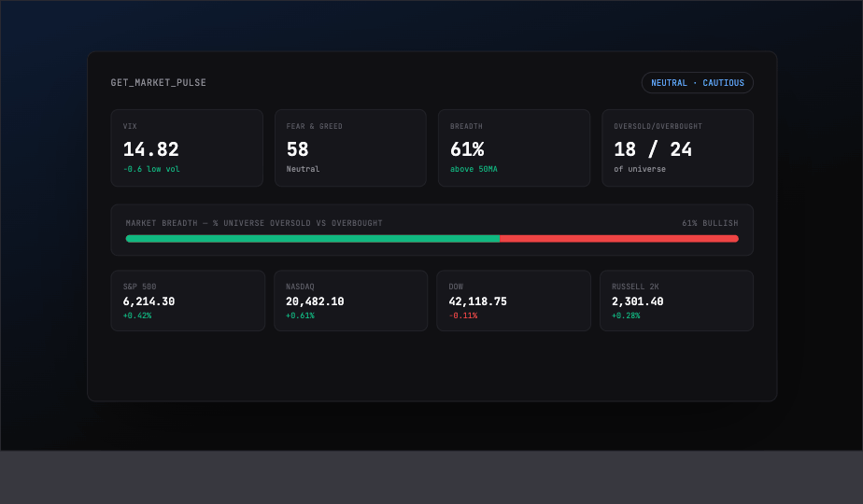Image resolution: width=863 pixels, height=504 pixels.
Task: Select the GET_MARKET_PULSE title
Action: 159,82
